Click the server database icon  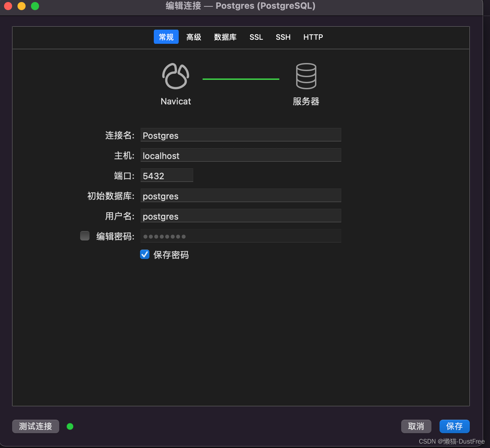306,76
